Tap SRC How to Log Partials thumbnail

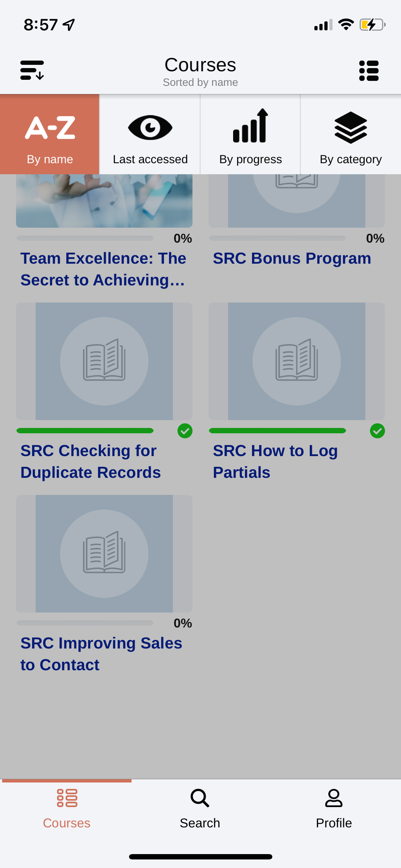point(297,361)
